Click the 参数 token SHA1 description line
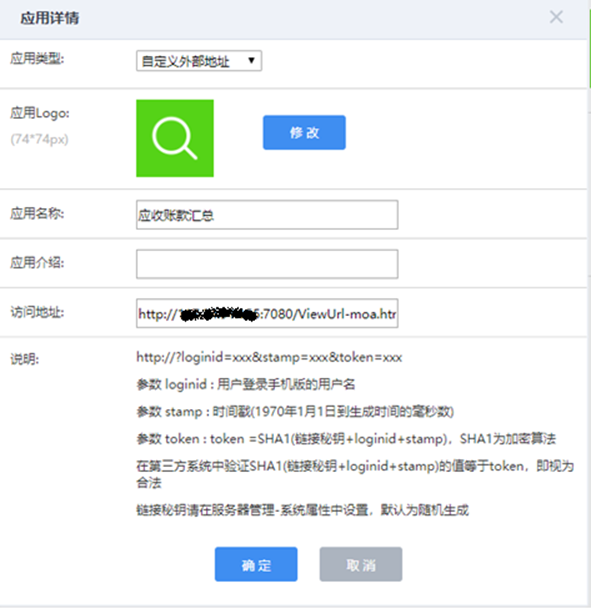Image resolution: width=591 pixels, height=609 pixels. pos(346,439)
